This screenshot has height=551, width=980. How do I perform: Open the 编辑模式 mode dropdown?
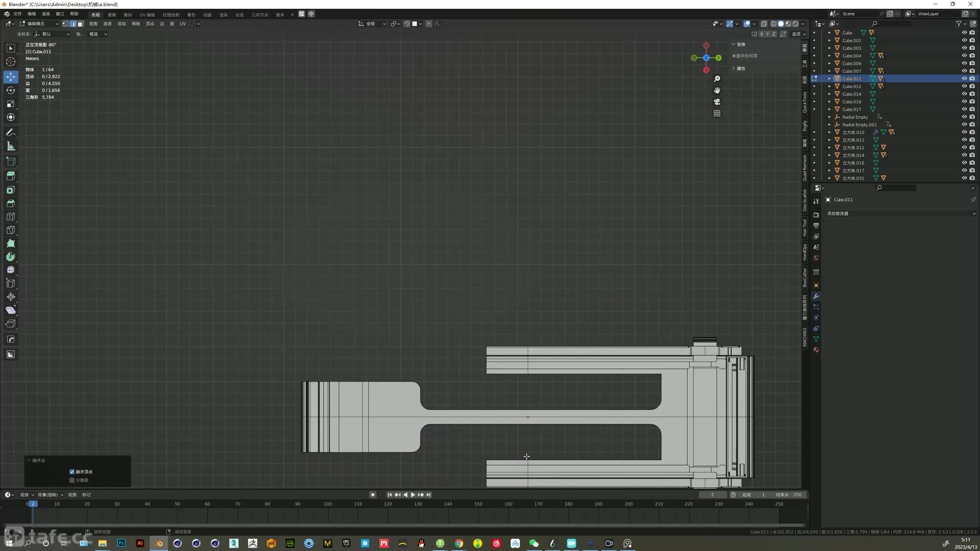(x=39, y=24)
